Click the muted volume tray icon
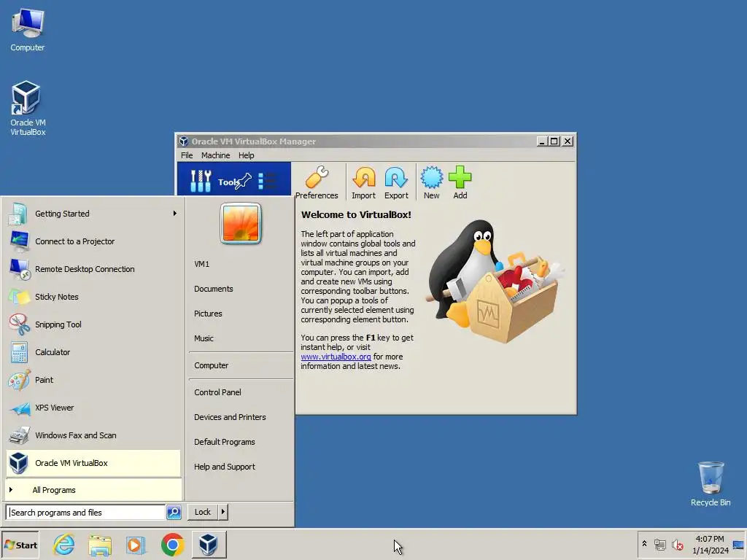 click(x=677, y=545)
